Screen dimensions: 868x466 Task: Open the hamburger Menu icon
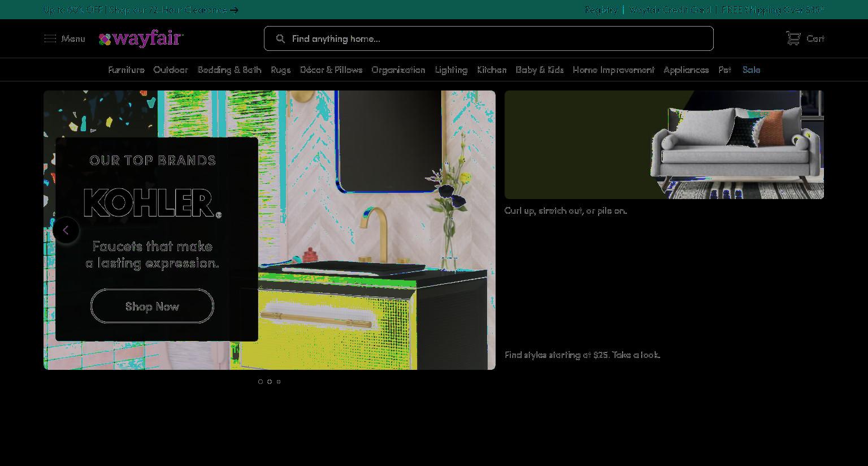point(50,38)
